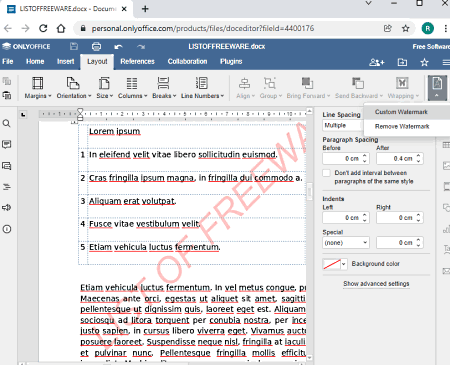Open the Image settings right sidebar icon
Image resolution: width=450 pixels, height=365 pixels.
446,166
